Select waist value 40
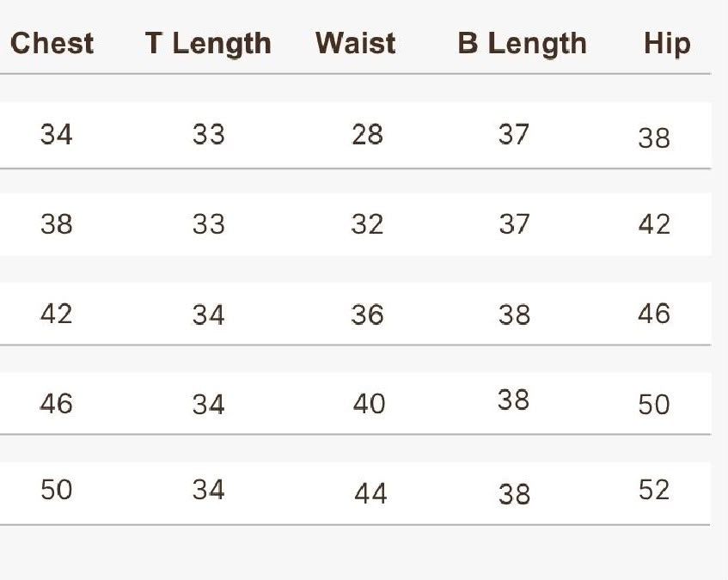Screen dimensions: 728x580 369,403
